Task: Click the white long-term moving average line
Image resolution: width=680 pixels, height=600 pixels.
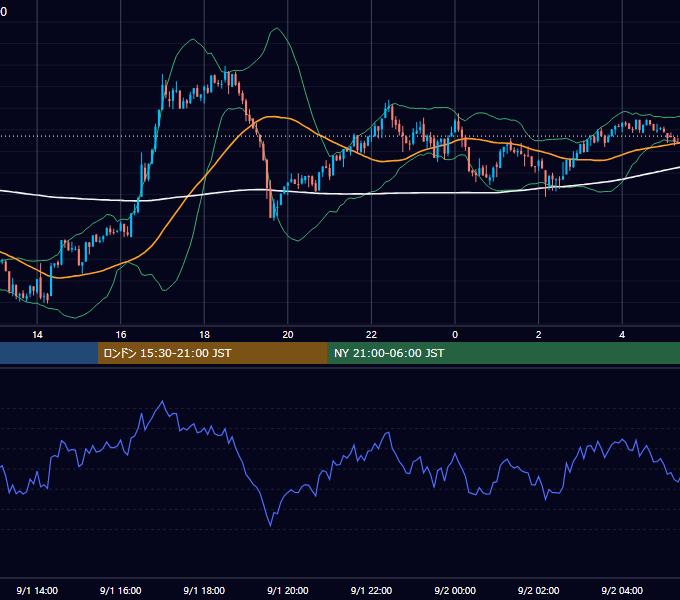Action: (x=412, y=193)
